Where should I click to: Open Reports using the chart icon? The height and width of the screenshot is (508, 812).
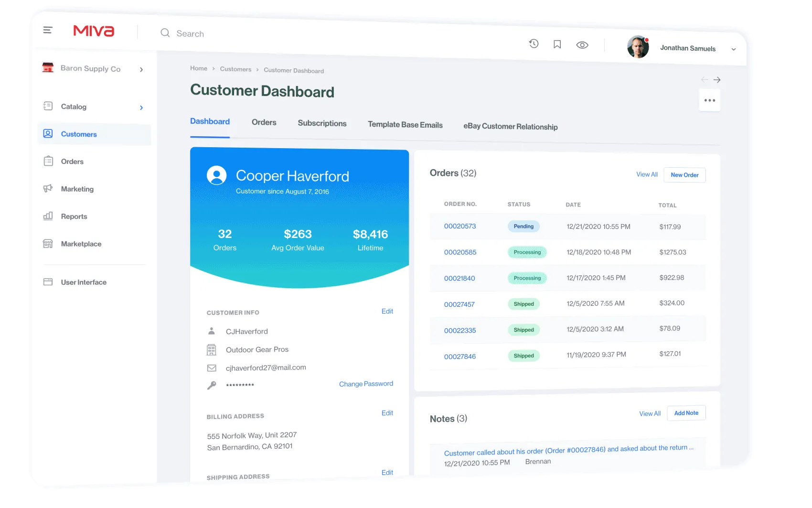pyautogui.click(x=48, y=216)
